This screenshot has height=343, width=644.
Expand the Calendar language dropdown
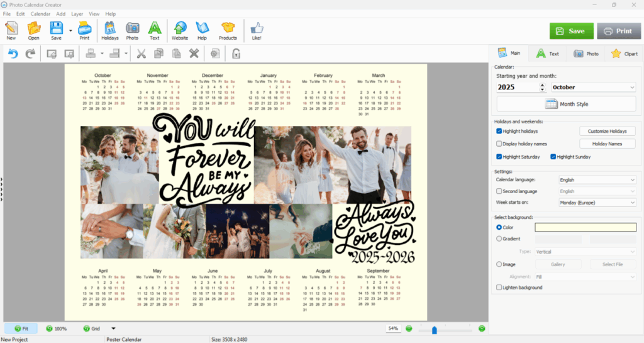[x=597, y=180]
